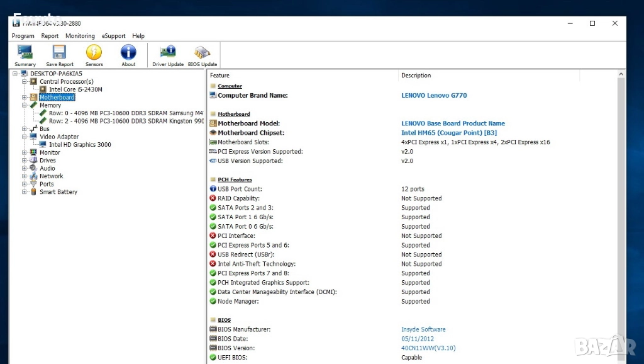The height and width of the screenshot is (364, 644).
Task: Expand the Drives tree node
Action: (x=25, y=161)
